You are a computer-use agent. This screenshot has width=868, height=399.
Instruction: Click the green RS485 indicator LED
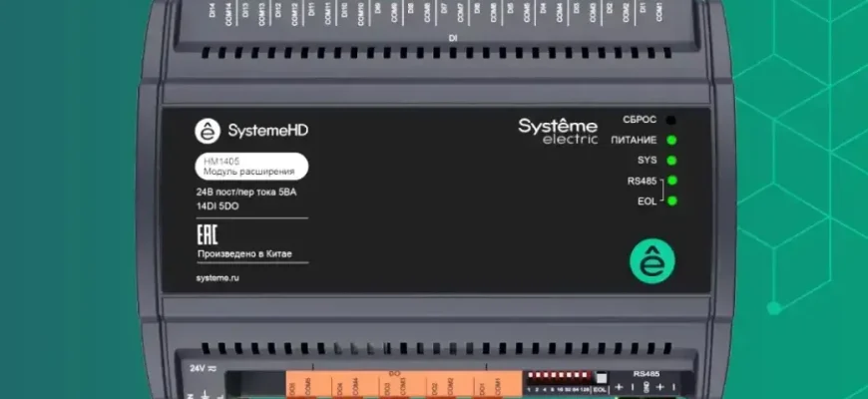pos(671,181)
